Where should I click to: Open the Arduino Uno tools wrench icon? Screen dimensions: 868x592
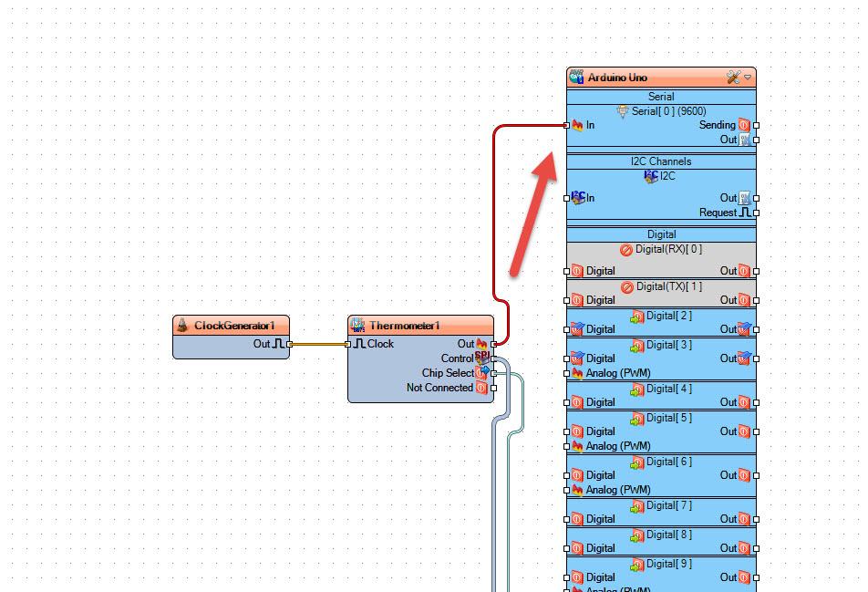click(733, 78)
